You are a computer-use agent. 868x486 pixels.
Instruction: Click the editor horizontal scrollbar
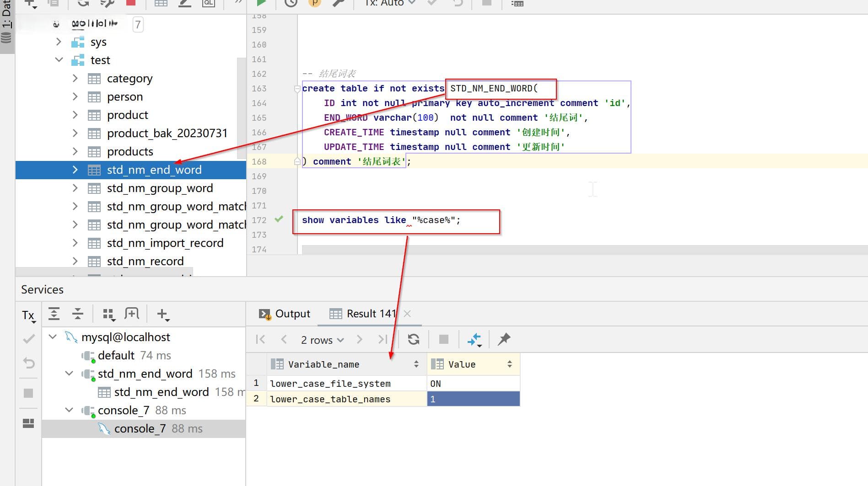pos(584,250)
